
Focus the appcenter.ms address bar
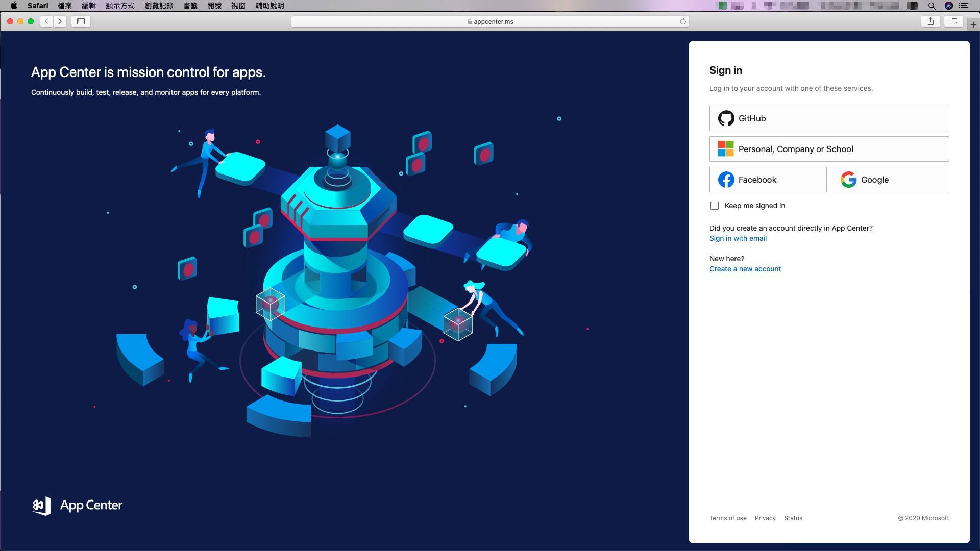pos(490,21)
